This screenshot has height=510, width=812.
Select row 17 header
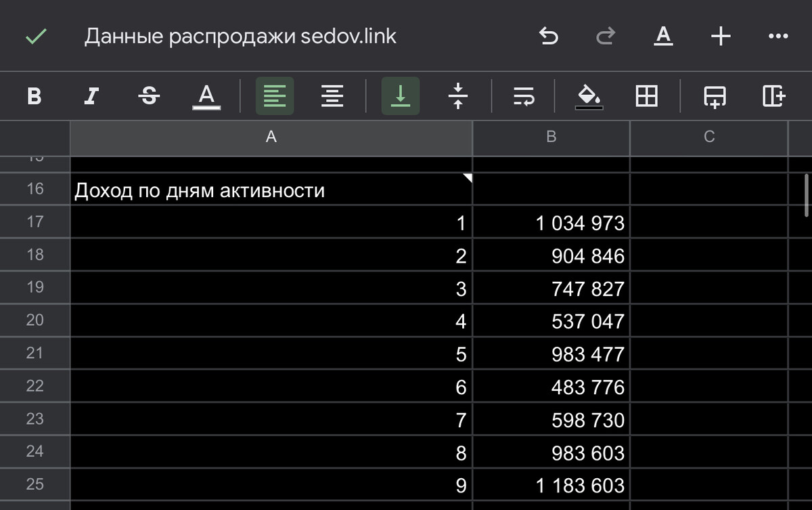(35, 221)
